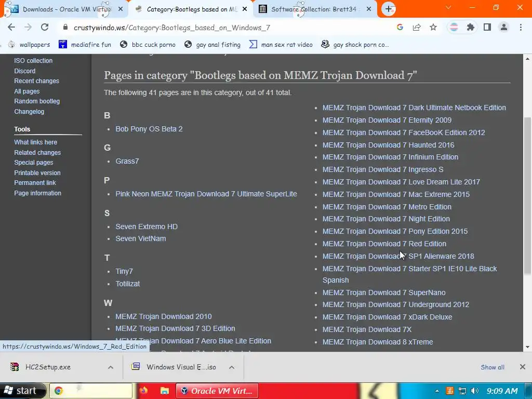Viewport: 532px width, 399px height.
Task: Open the wallpapers bookmark
Action: click(29, 45)
